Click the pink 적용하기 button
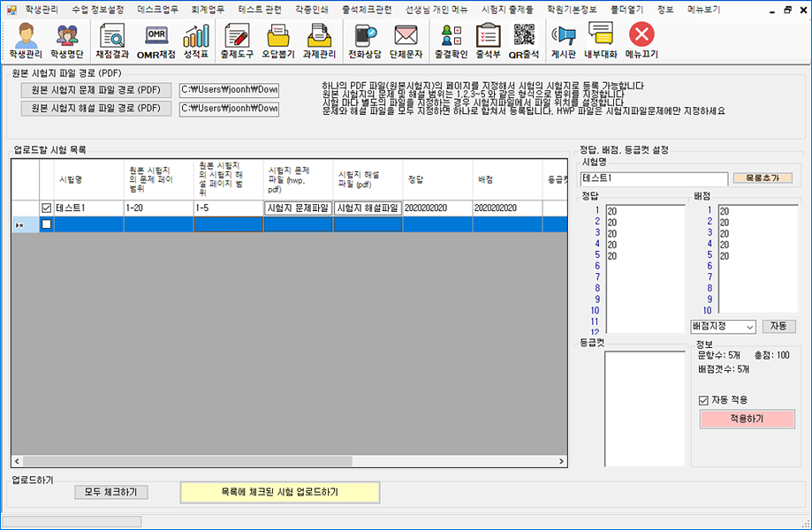The image size is (812, 530). pos(747,419)
